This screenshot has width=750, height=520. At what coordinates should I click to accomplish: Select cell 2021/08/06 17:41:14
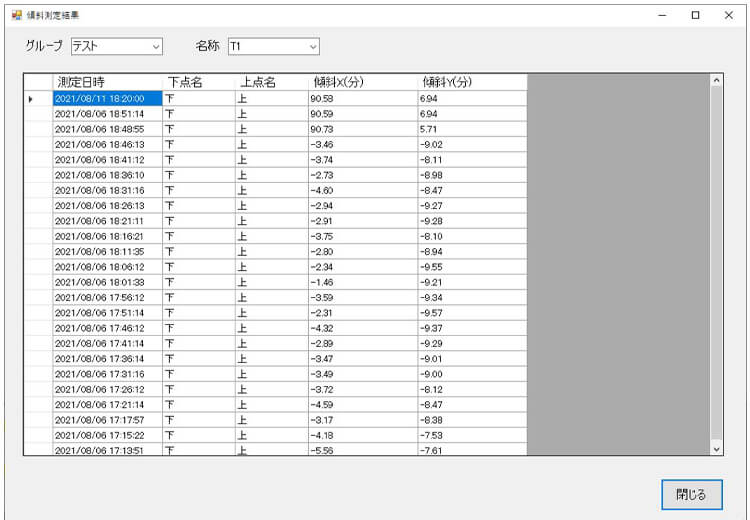click(108, 343)
